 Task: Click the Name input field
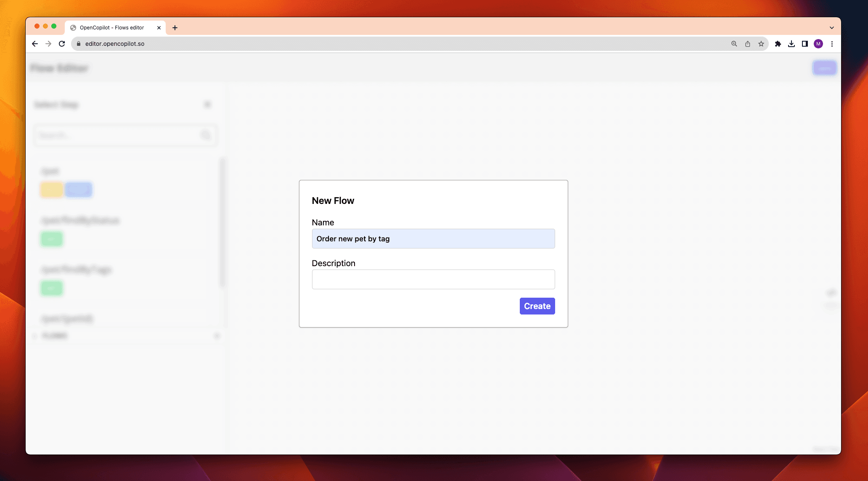[433, 239]
